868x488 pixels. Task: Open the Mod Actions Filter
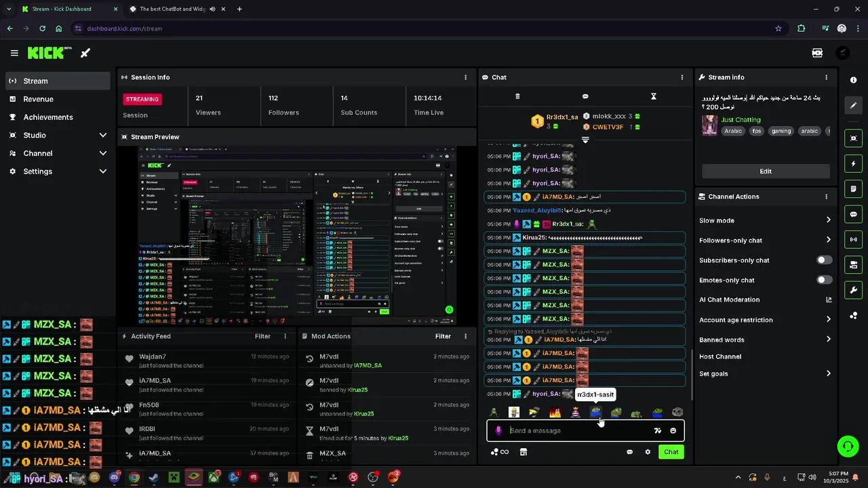[x=443, y=336]
